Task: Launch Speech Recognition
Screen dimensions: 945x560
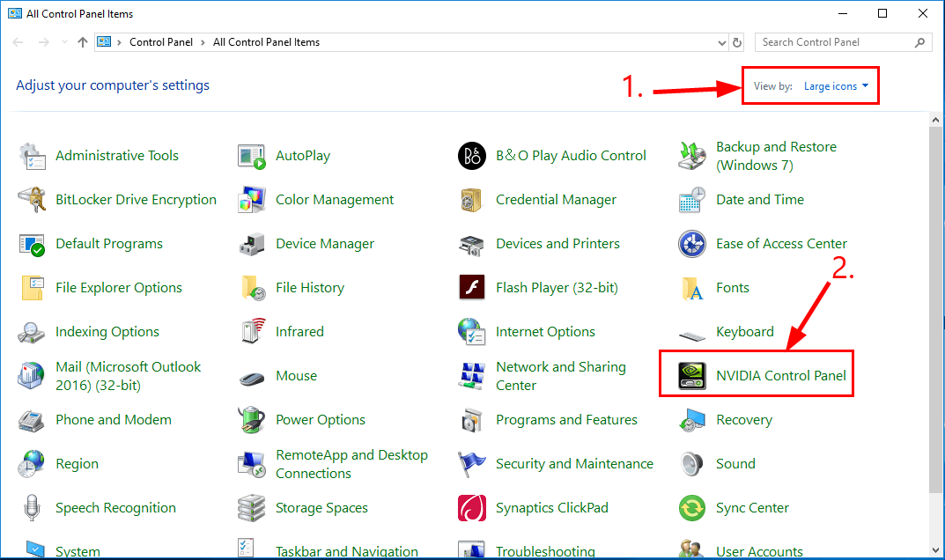Action: point(116,507)
